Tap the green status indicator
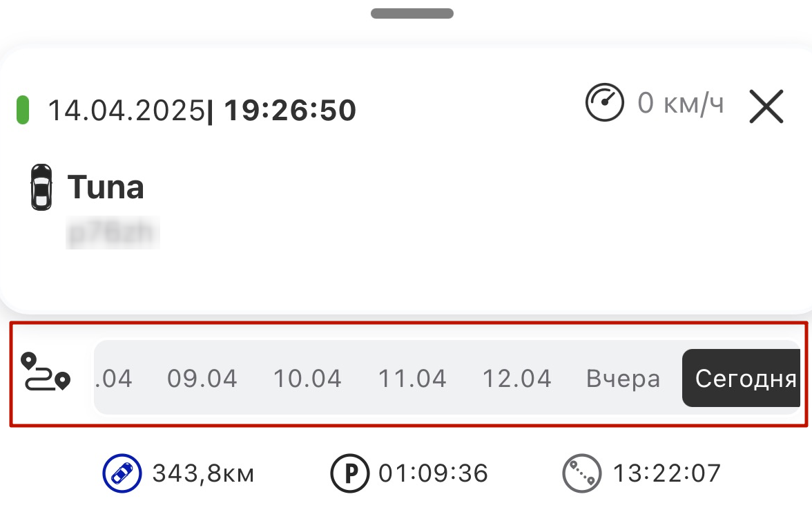 [x=23, y=110]
